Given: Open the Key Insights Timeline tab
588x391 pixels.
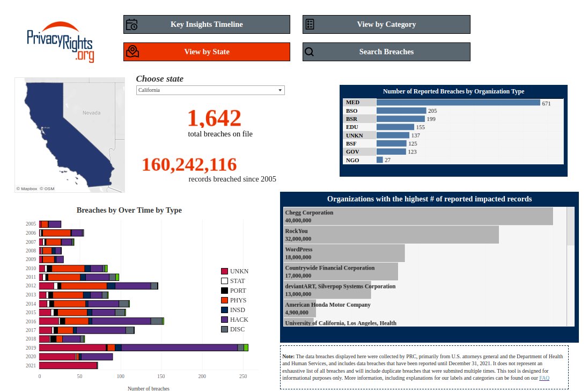Looking at the screenshot, I should pos(207,24).
